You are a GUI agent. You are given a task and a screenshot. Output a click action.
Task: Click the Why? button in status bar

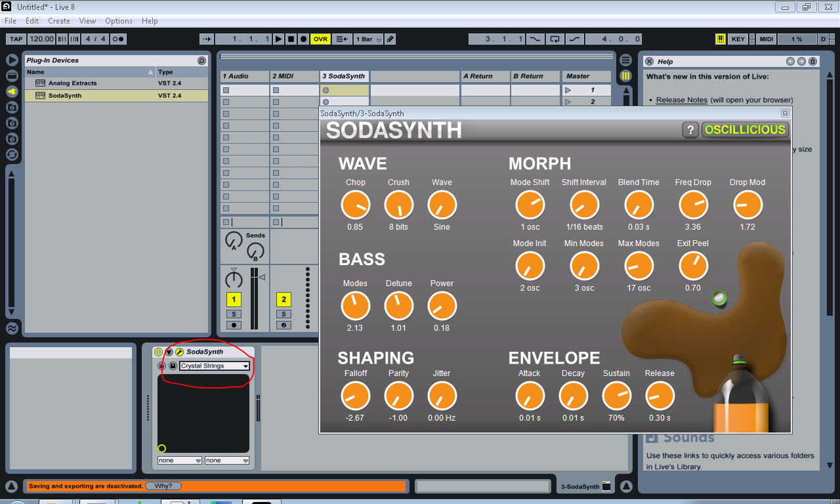[x=163, y=486]
